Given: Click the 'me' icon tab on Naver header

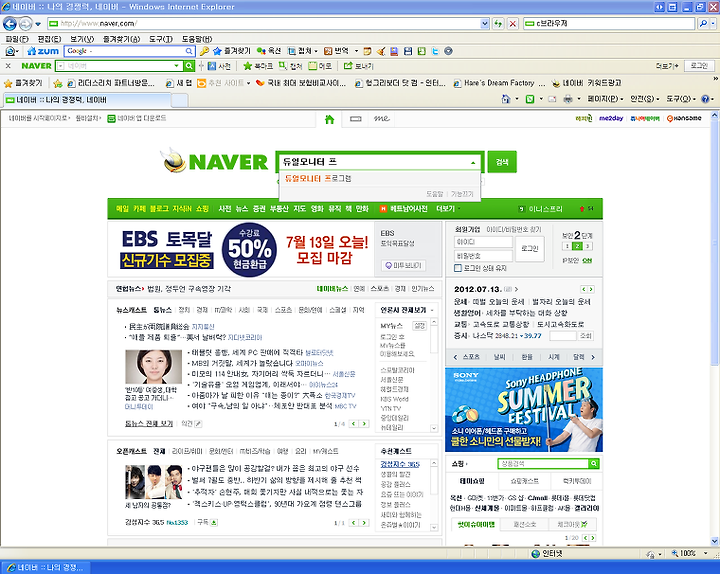Looking at the screenshot, I should click(x=382, y=118).
